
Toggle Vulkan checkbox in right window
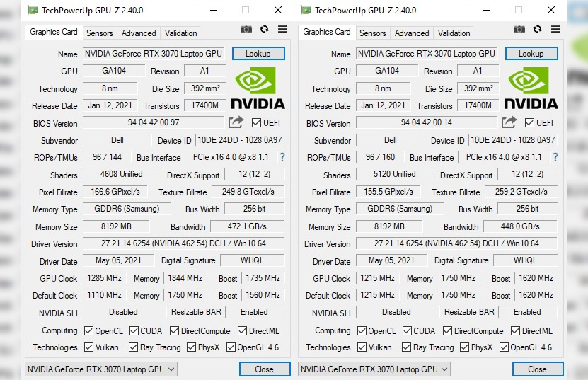[362, 347]
